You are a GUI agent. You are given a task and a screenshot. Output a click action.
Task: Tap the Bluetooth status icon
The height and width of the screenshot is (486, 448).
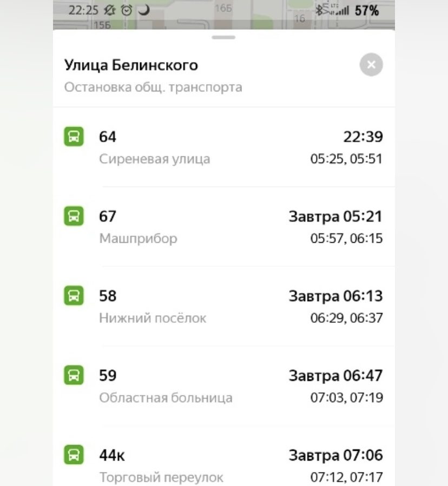point(319,10)
